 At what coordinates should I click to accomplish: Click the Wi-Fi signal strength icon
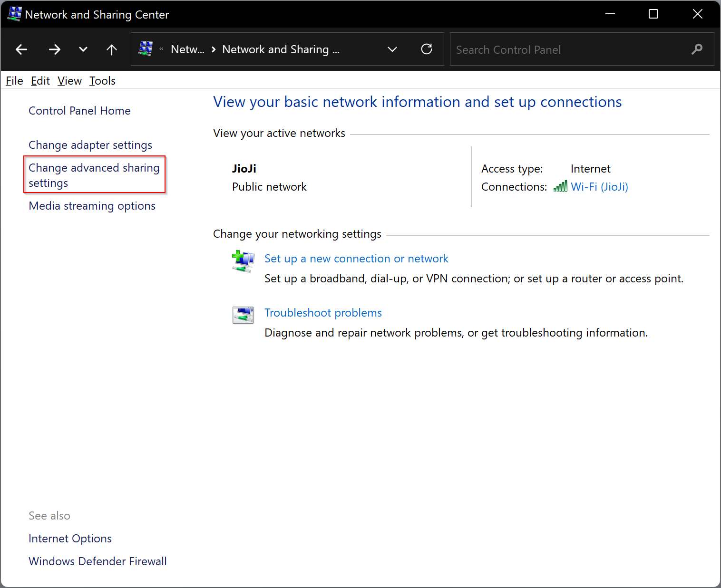[560, 186]
